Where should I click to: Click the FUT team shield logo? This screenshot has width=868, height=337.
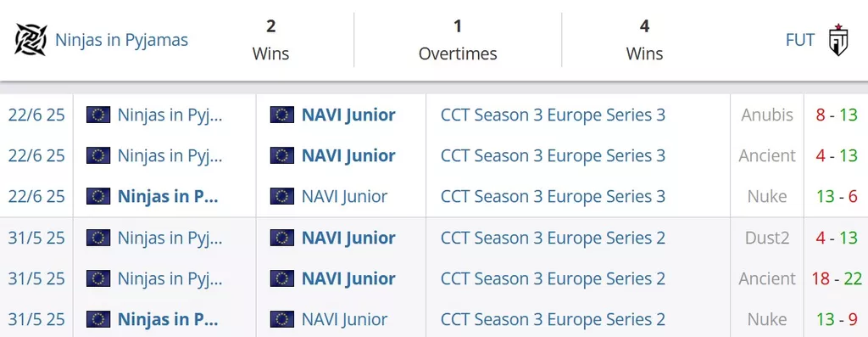pyautogui.click(x=838, y=40)
